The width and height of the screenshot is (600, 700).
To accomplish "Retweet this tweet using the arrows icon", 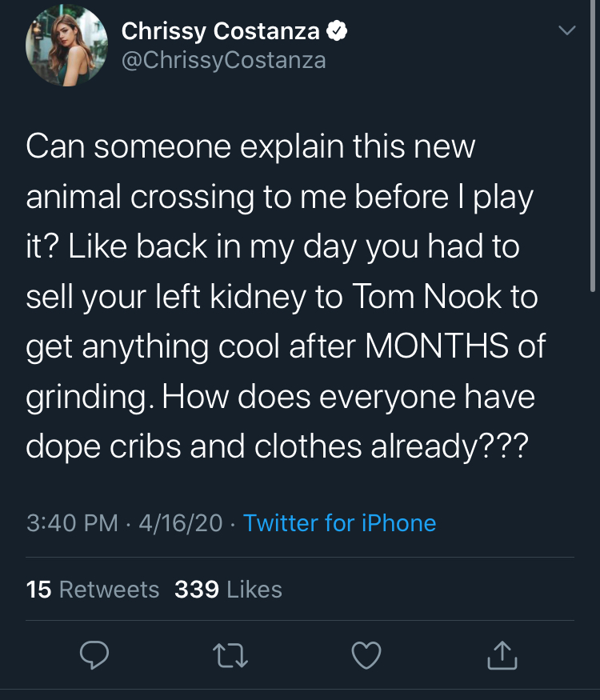I will click(230, 656).
